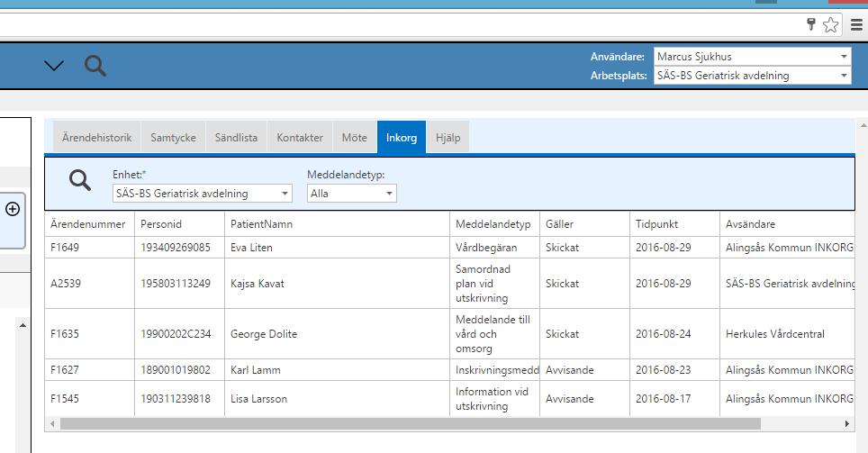Screen dimensions: 868x453
Task: Select case number F1635
Action: pos(65,334)
